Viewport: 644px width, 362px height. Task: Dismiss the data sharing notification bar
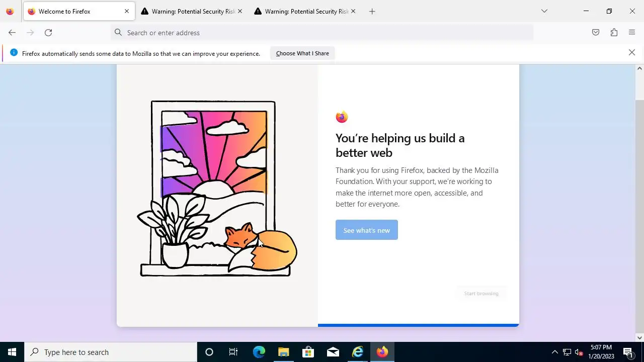[632, 52]
